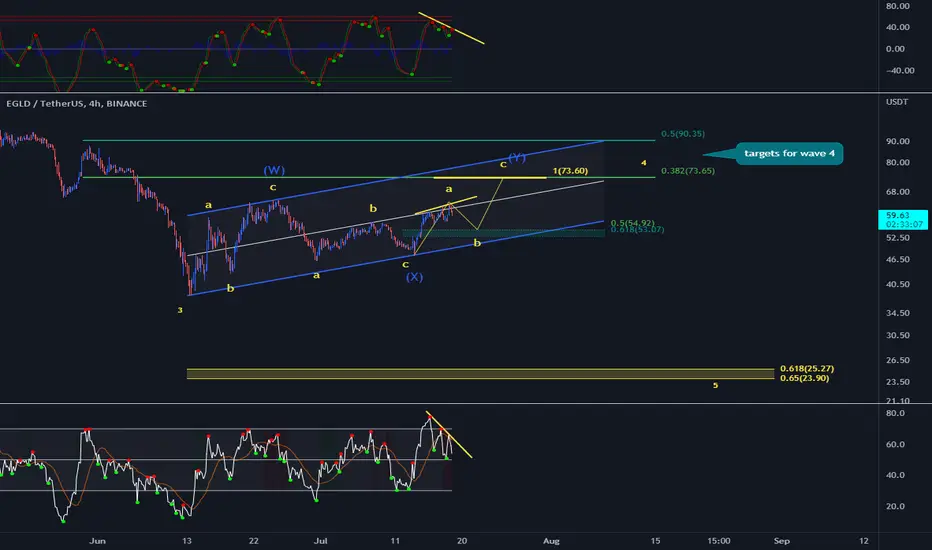This screenshot has height=550, width=932.
Task: Click 0.00 on the top oscillator scale
Action: (x=895, y=49)
